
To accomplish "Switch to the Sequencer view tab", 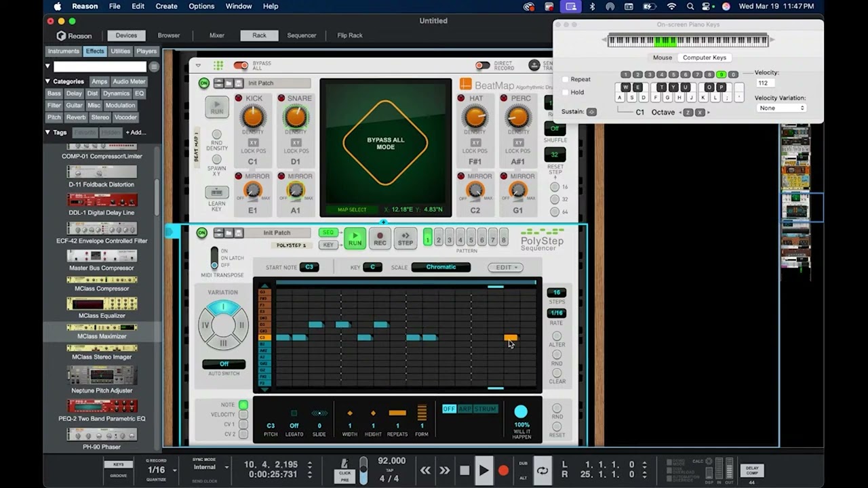I will [x=302, y=35].
